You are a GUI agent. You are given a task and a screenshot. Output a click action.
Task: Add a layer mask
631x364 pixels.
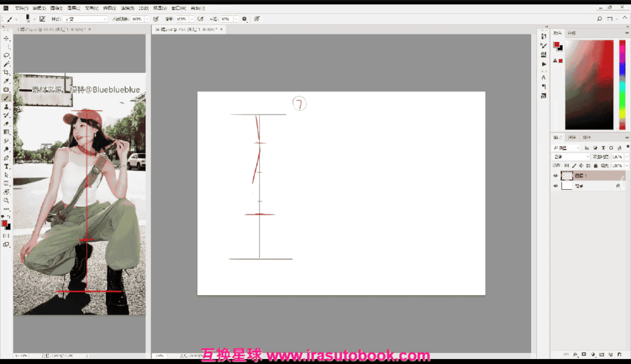[584, 354]
